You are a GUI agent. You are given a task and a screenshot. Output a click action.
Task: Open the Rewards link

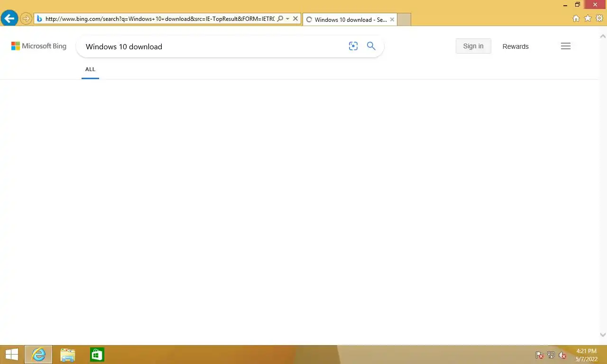click(515, 46)
